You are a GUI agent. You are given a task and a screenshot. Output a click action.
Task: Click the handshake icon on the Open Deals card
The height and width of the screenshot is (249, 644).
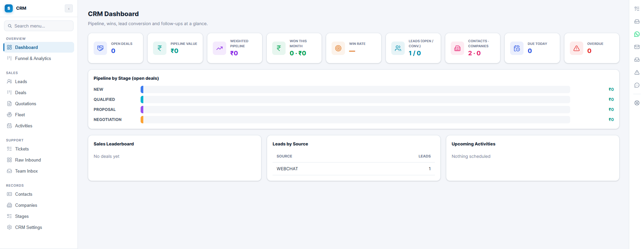(100, 48)
